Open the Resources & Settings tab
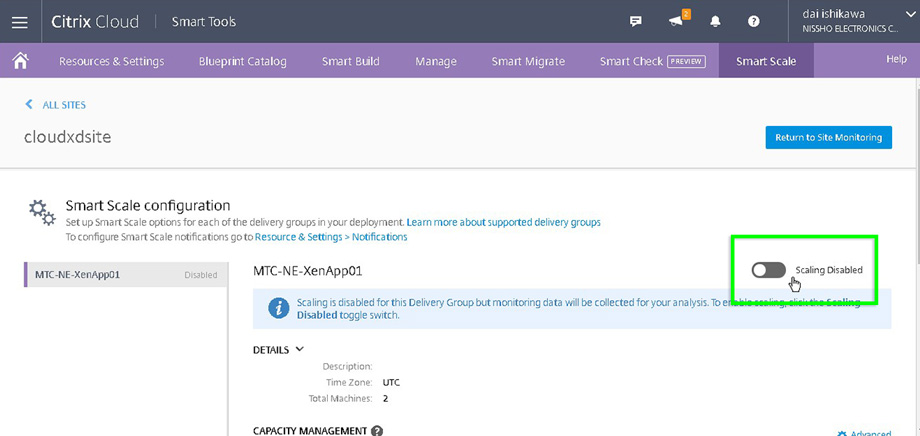Viewport: 920px width, 436px height. tap(111, 61)
